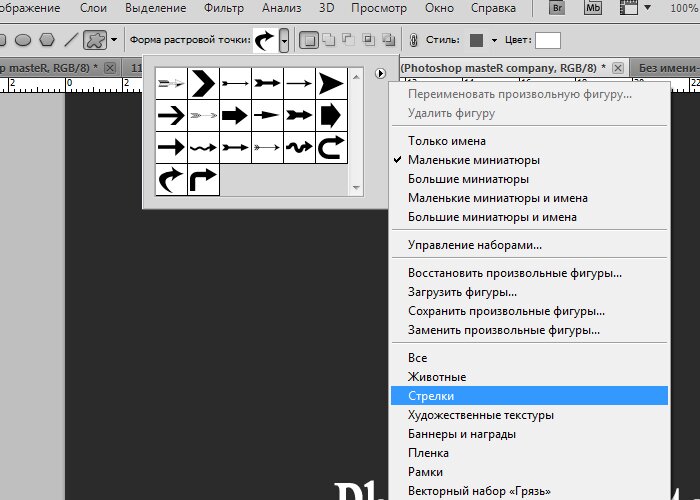The width and height of the screenshot is (700, 500).
Task: Enable Маленькие миниатюры view option
Action: 474,160
